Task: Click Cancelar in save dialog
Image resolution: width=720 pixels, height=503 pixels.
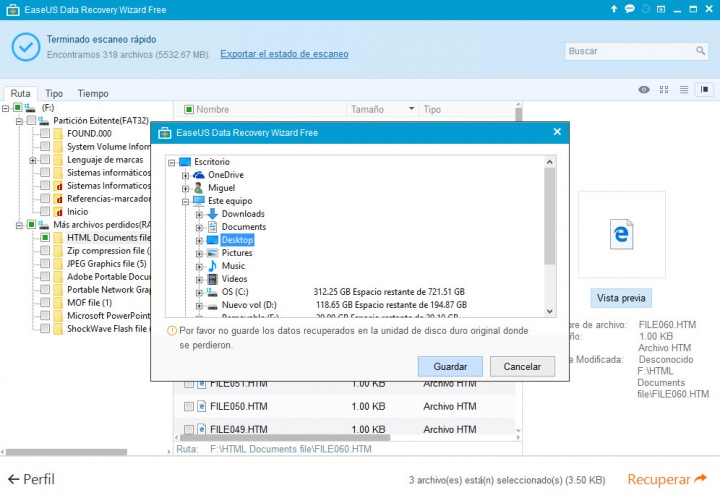Action: [x=522, y=367]
